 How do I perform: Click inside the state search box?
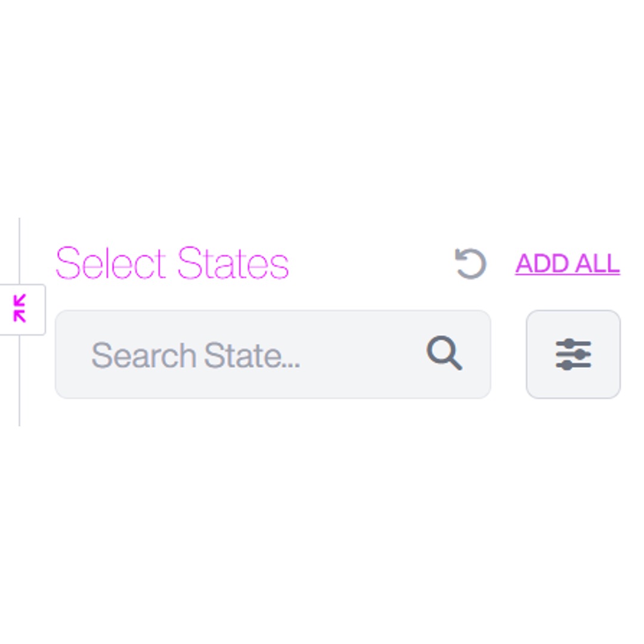(x=250, y=354)
